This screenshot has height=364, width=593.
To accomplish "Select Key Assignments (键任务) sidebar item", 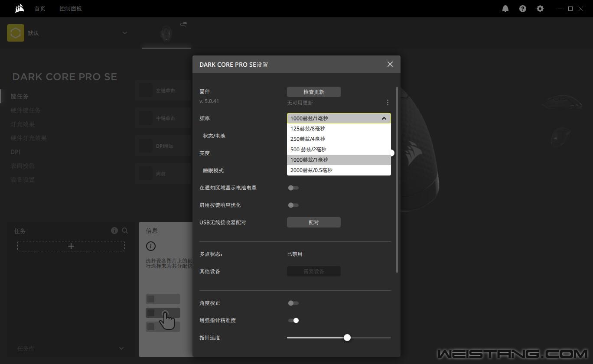I will point(20,96).
